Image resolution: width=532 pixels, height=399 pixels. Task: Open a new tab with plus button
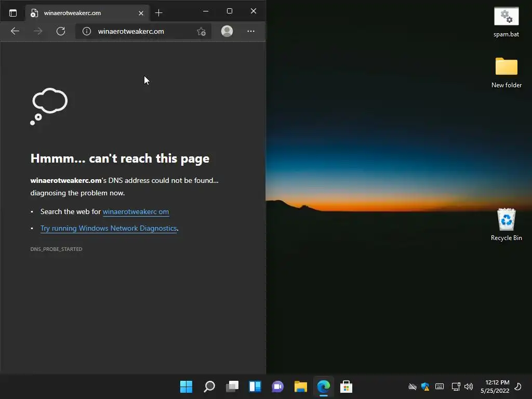pos(159,13)
